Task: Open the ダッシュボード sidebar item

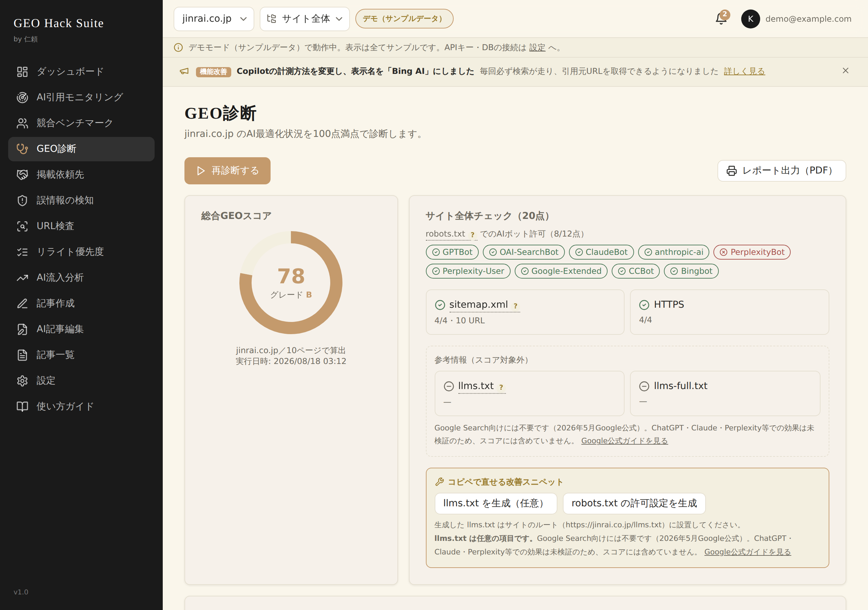Action: pyautogui.click(x=81, y=72)
